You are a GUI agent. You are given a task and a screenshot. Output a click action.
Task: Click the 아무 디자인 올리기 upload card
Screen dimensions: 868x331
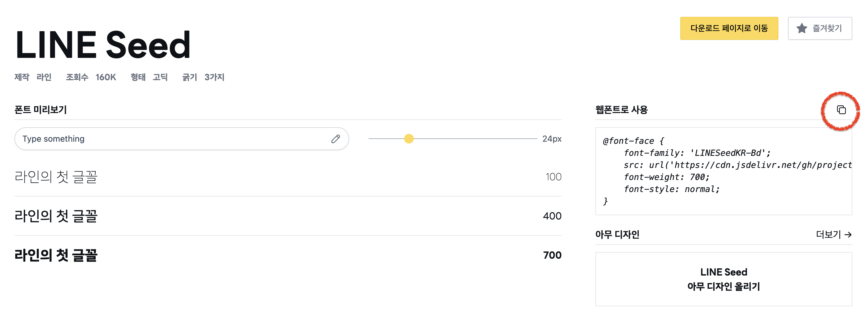(x=723, y=279)
